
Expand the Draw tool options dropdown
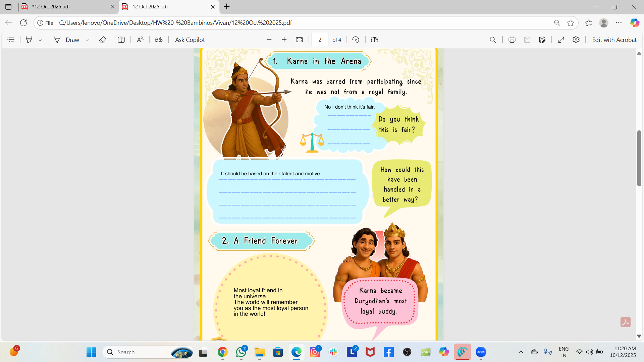tap(87, 40)
